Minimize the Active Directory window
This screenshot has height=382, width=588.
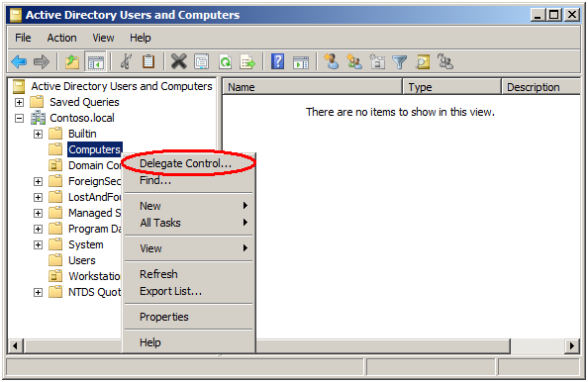tap(539, 15)
